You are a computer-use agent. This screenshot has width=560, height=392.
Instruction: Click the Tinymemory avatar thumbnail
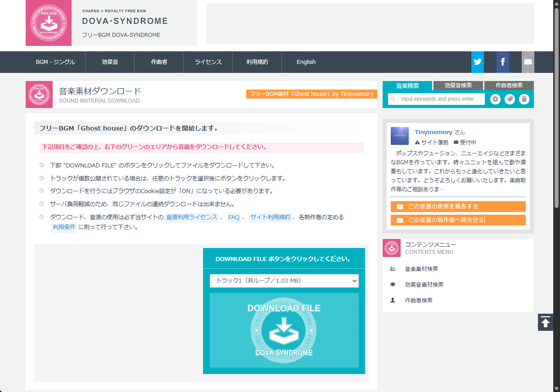pyautogui.click(x=400, y=135)
